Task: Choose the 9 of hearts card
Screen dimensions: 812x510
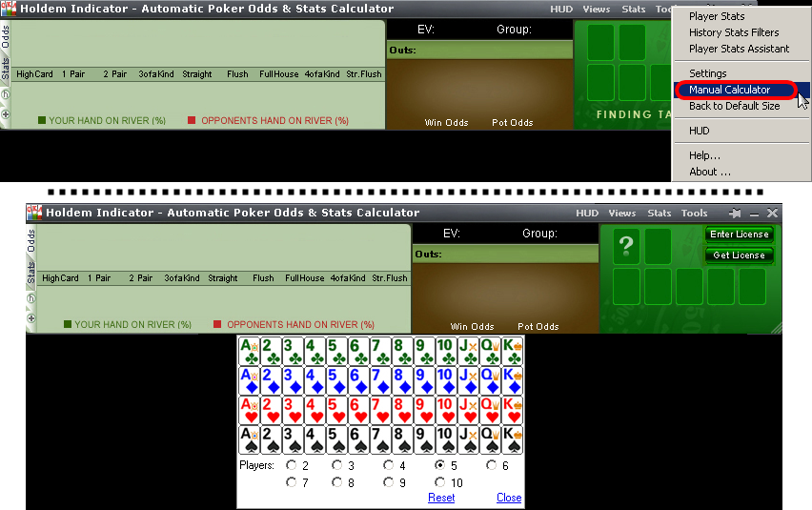Action: 425,410
